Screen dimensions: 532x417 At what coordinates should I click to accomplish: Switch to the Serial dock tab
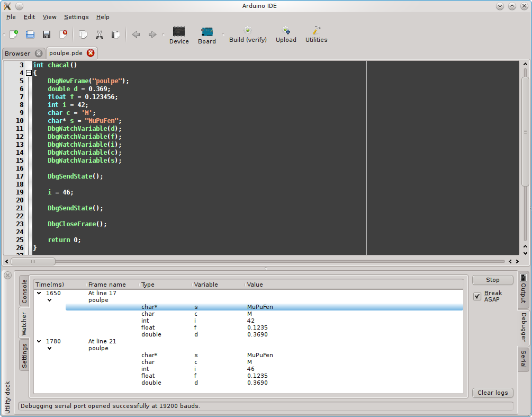[x=523, y=359]
